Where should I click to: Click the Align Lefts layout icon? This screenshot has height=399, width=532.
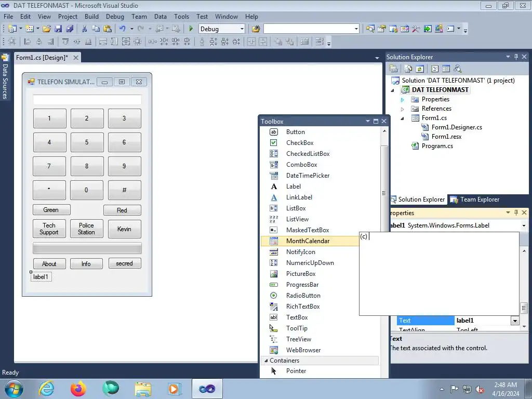tap(28, 42)
